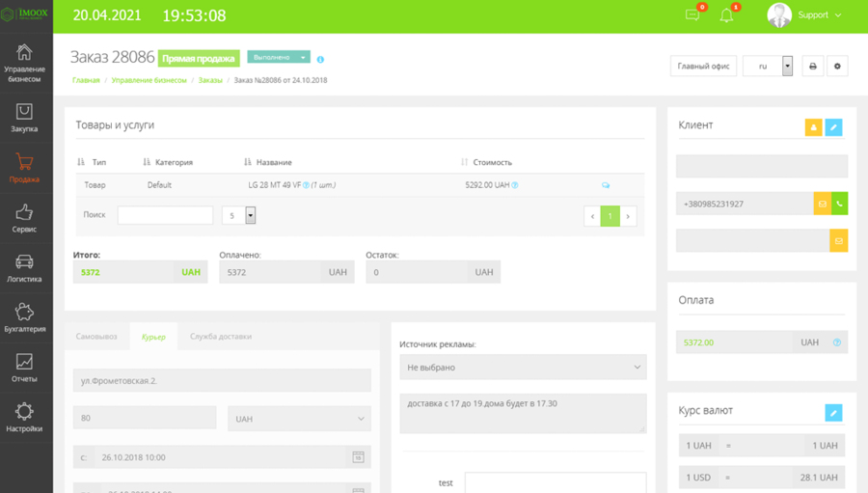Open order settings gear icon
The height and width of the screenshot is (493, 868).
(x=837, y=67)
